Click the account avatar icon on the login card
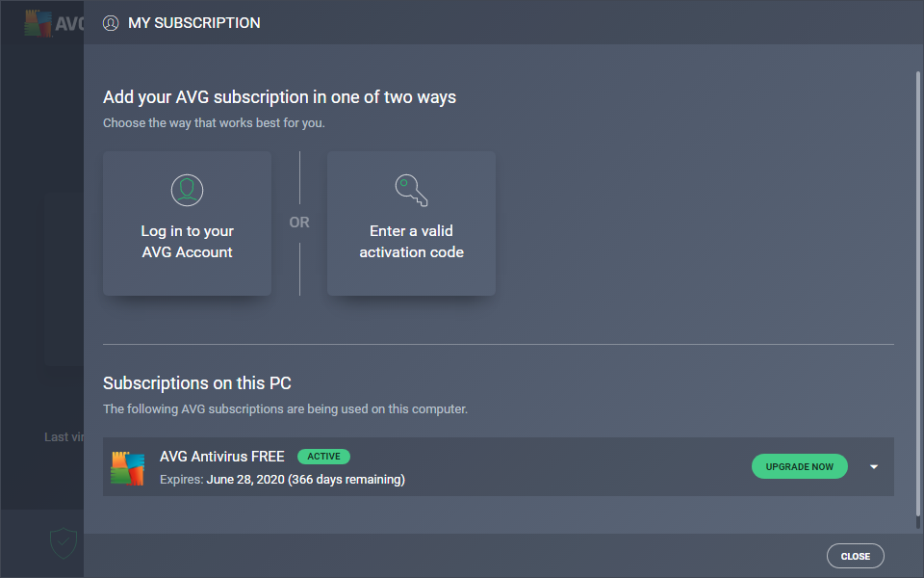The width and height of the screenshot is (924, 578). [187, 190]
